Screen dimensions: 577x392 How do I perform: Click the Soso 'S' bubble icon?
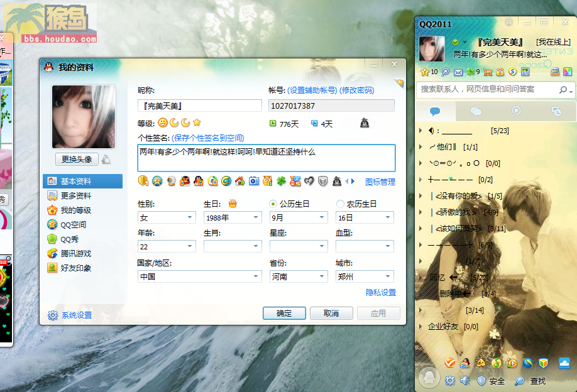tap(512, 72)
